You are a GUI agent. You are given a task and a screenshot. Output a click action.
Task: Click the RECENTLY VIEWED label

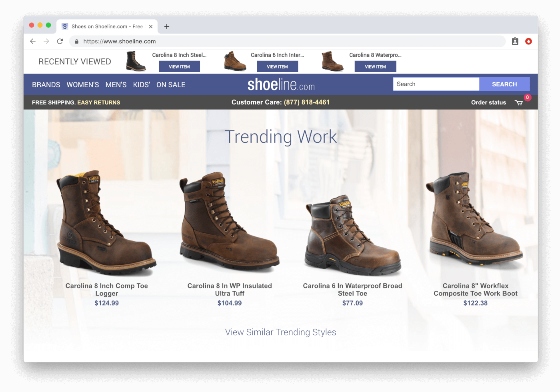[75, 62]
